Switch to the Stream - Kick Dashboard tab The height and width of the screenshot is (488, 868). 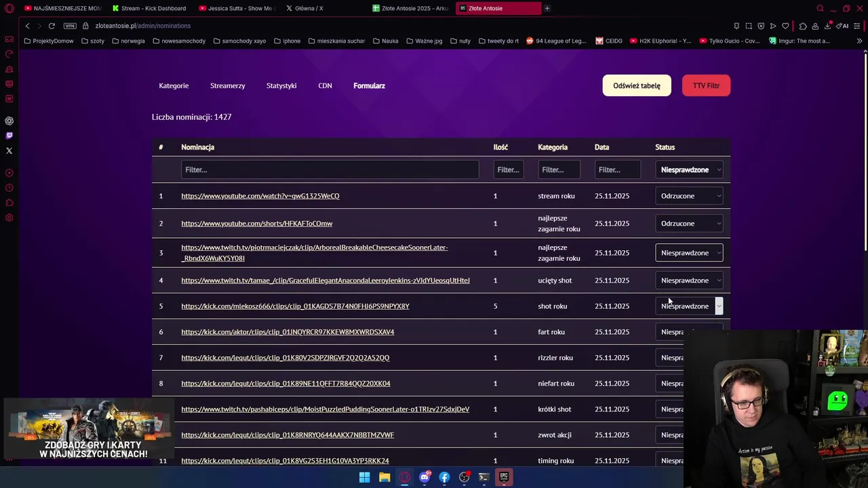[149, 8]
